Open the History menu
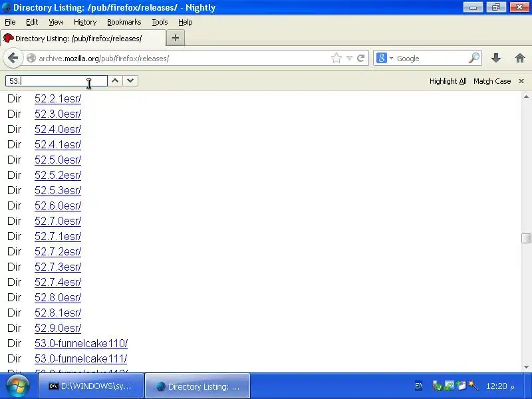Screen dimensions: 532x399 [85, 22]
